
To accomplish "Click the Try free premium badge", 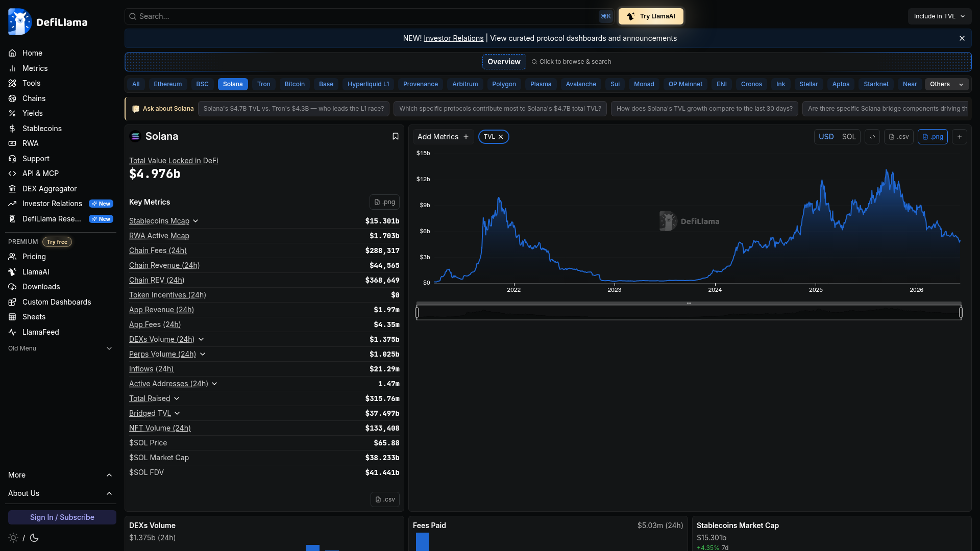I will tap(57, 242).
